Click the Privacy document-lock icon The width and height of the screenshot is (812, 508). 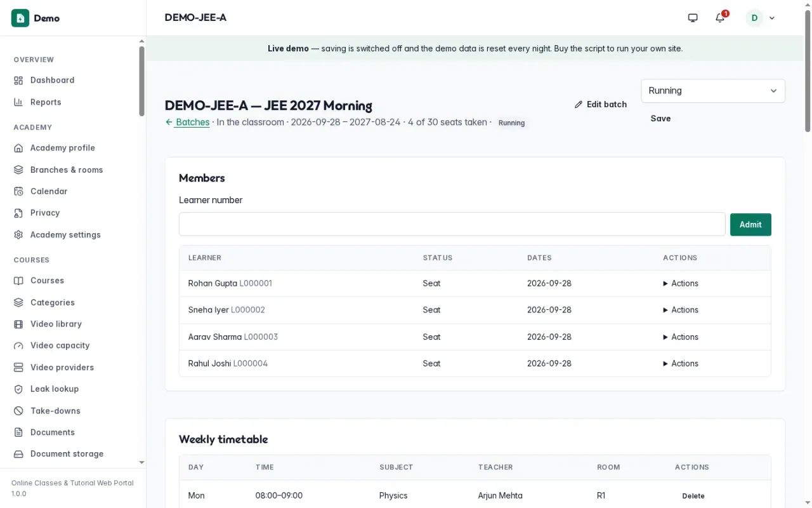pyautogui.click(x=18, y=213)
